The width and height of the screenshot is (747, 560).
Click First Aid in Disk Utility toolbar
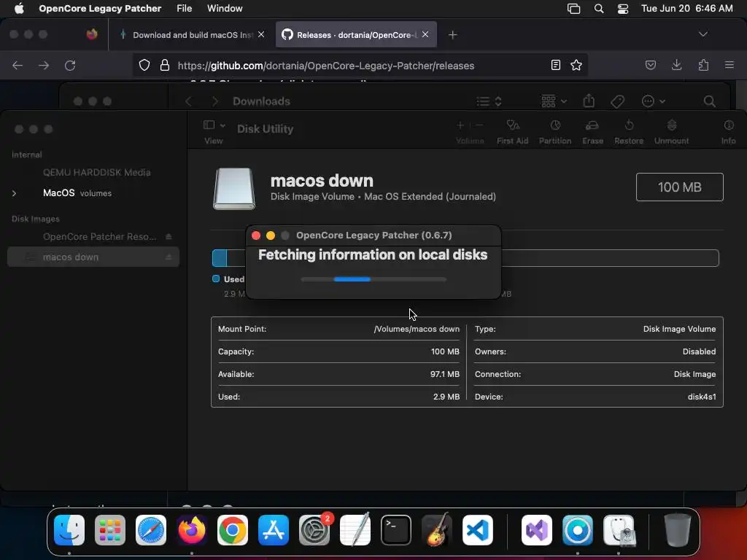point(513,132)
